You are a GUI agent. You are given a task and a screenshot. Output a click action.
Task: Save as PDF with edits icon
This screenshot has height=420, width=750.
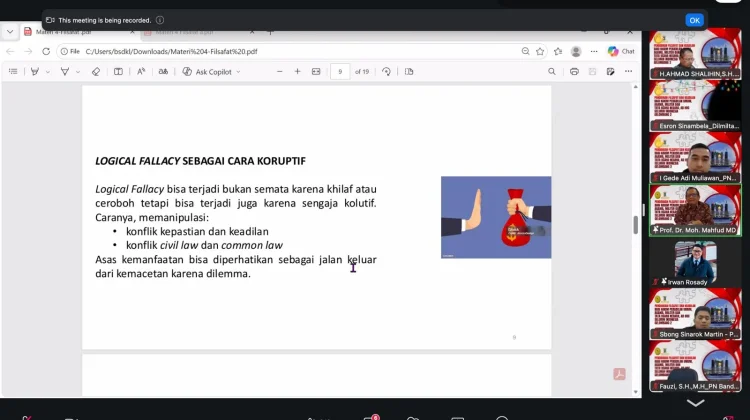coord(610,71)
